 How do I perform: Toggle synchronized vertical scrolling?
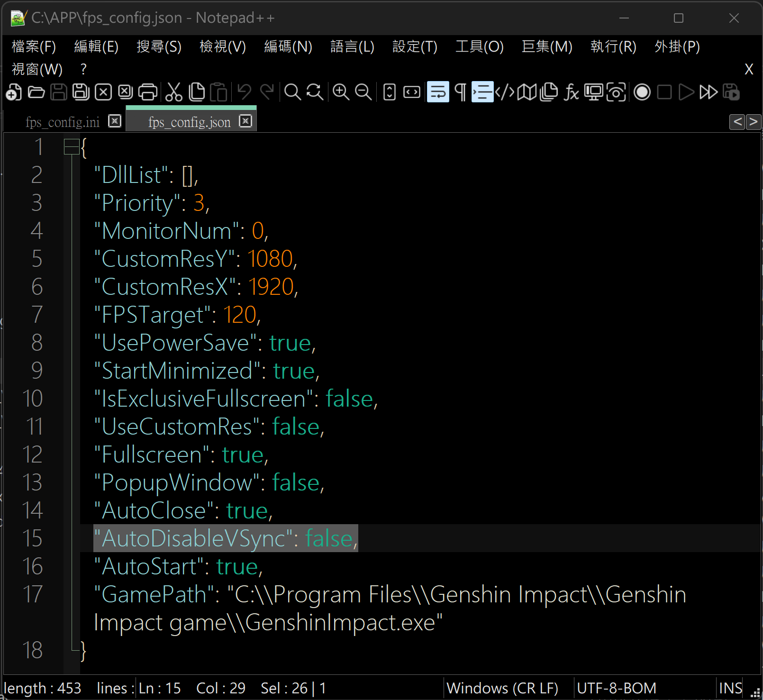[390, 92]
